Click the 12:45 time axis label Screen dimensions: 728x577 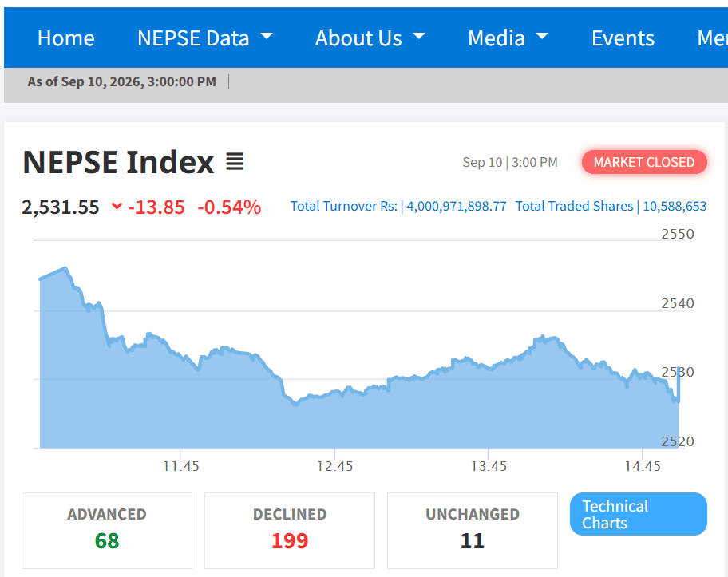pyautogui.click(x=334, y=466)
